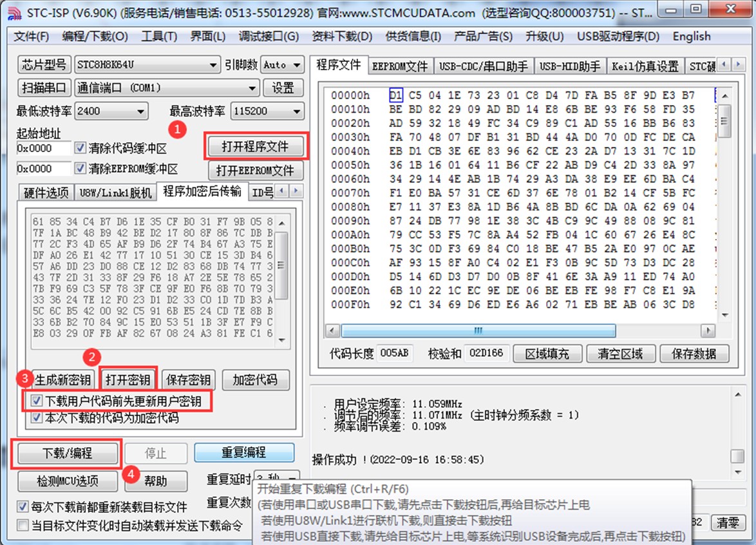Switch to the 程序文件 tab
Image resolution: width=756 pixels, height=545 pixels.
339,64
